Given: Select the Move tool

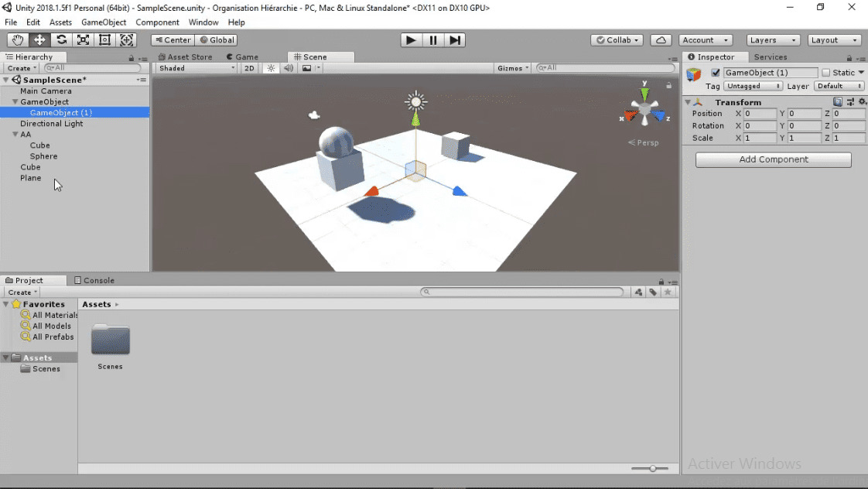Looking at the screenshot, I should click(x=39, y=39).
